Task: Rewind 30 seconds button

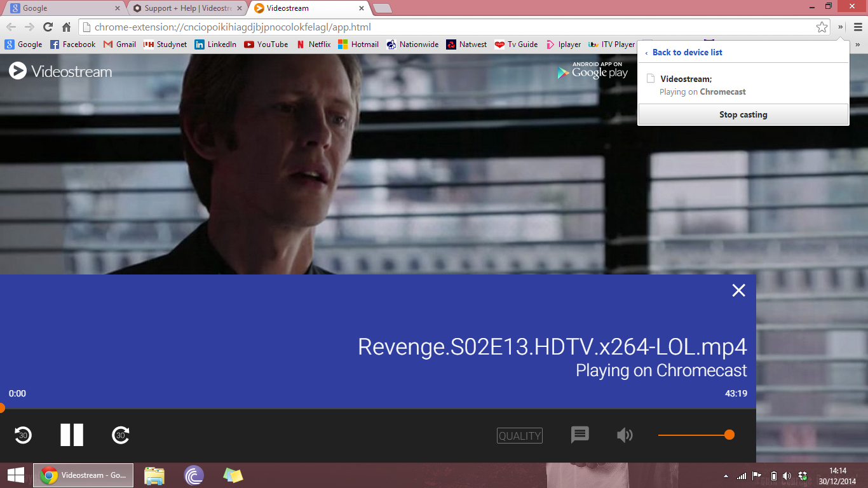Action: pos(23,435)
